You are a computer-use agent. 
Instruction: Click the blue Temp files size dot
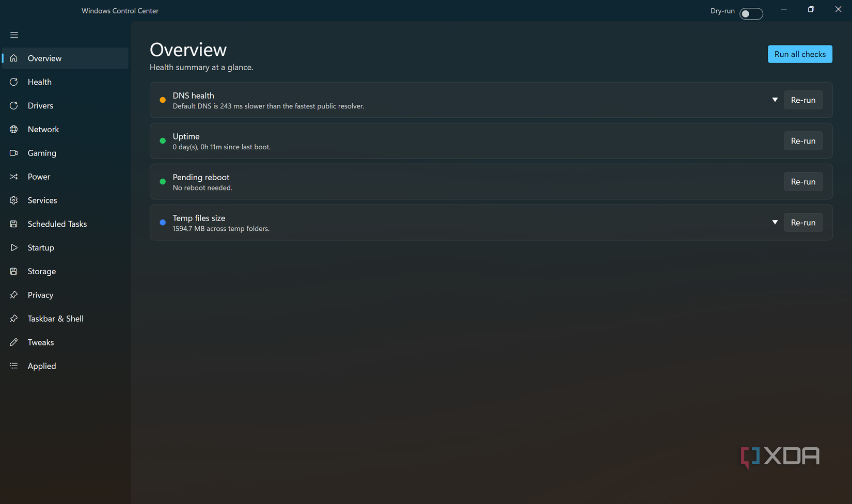163,223
